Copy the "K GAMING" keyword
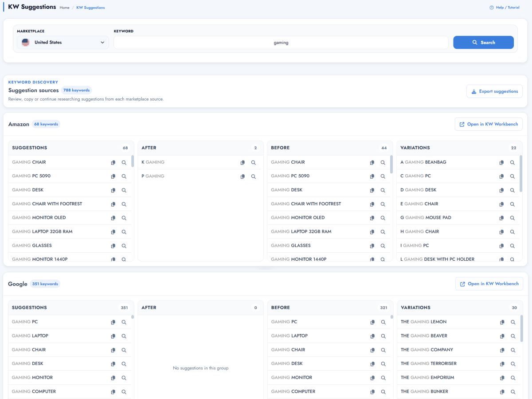Image resolution: width=532 pixels, height=399 pixels. pyautogui.click(x=243, y=163)
